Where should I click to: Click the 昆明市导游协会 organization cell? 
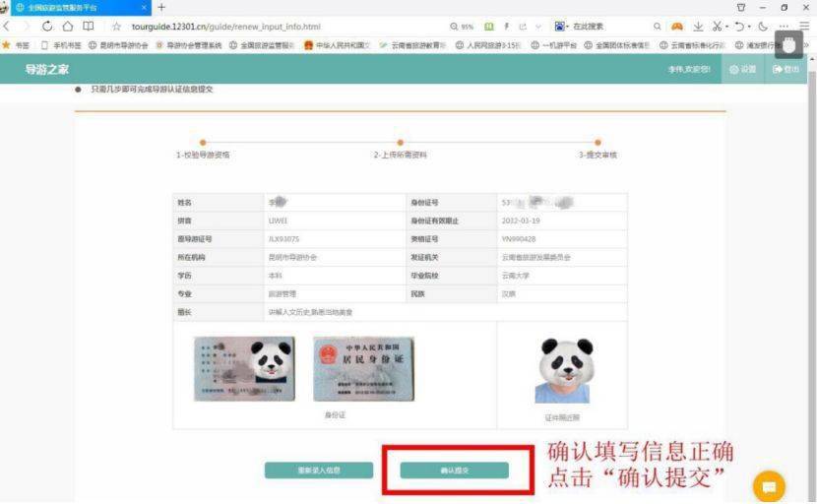tap(335, 258)
